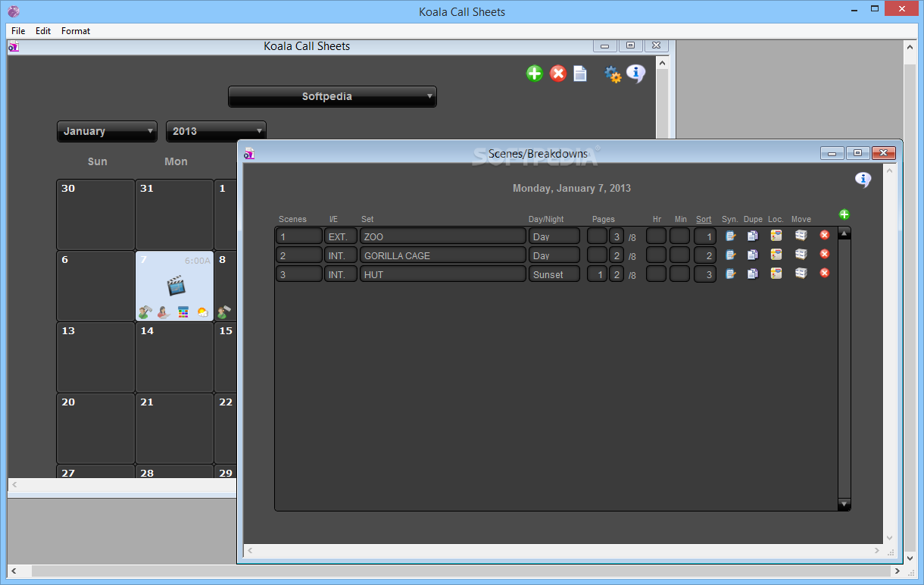Delete the ZOO scene row
The height and width of the screenshot is (585, 924).
tap(825, 236)
